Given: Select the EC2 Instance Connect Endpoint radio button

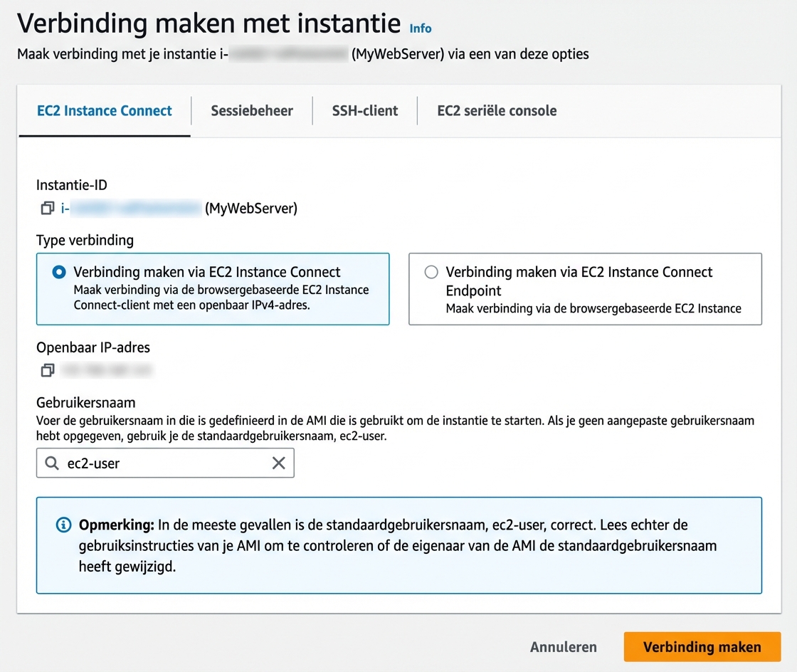Looking at the screenshot, I should [x=431, y=272].
